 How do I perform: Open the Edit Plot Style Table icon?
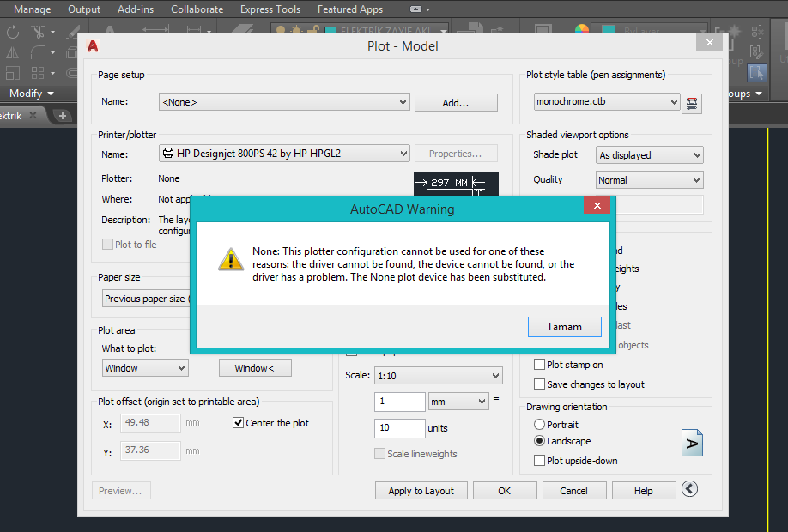point(692,102)
